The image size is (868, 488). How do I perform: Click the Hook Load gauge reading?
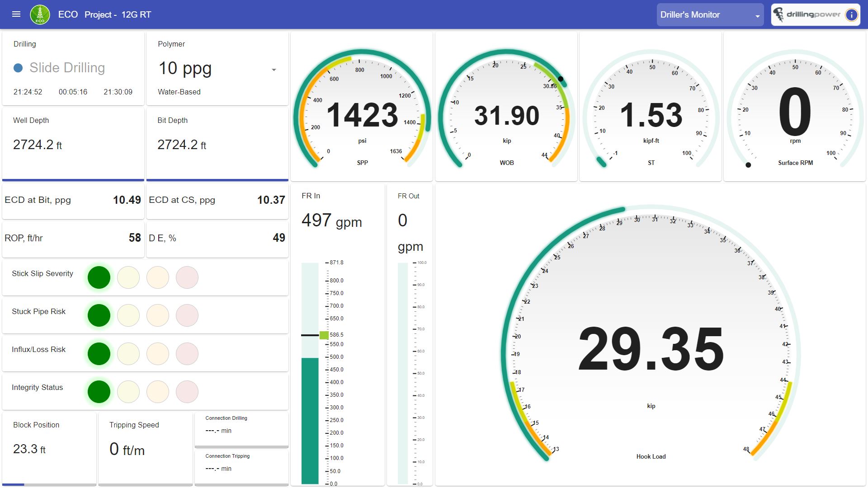(x=651, y=349)
